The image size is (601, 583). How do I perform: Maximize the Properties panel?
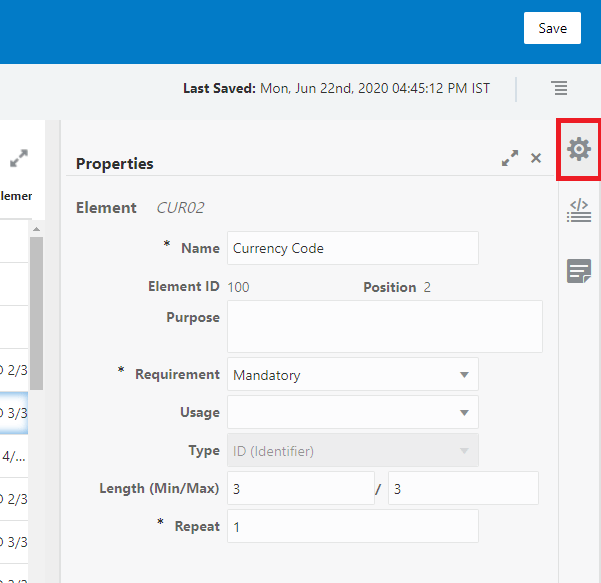(510, 158)
